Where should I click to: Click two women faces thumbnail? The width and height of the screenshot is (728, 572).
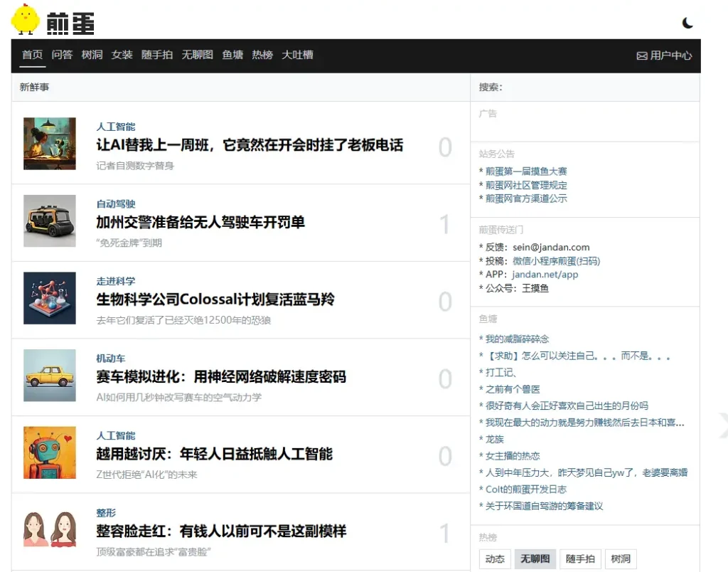coord(50,529)
